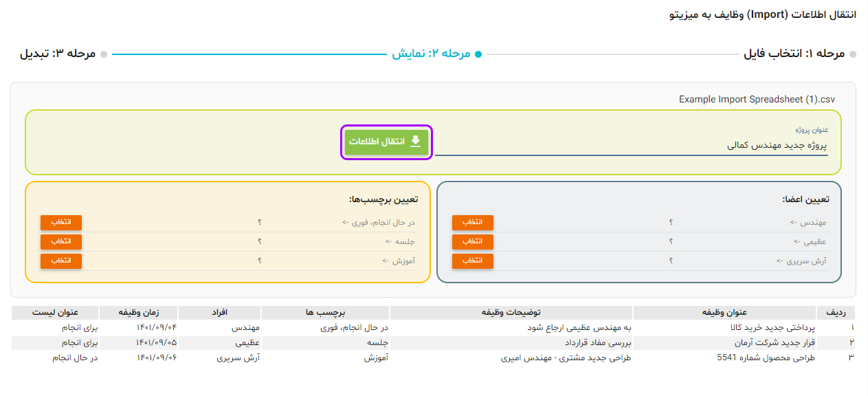The image size is (868, 396).
Task: Click list title cell در حال انجام in row ۳
Action: [76, 357]
